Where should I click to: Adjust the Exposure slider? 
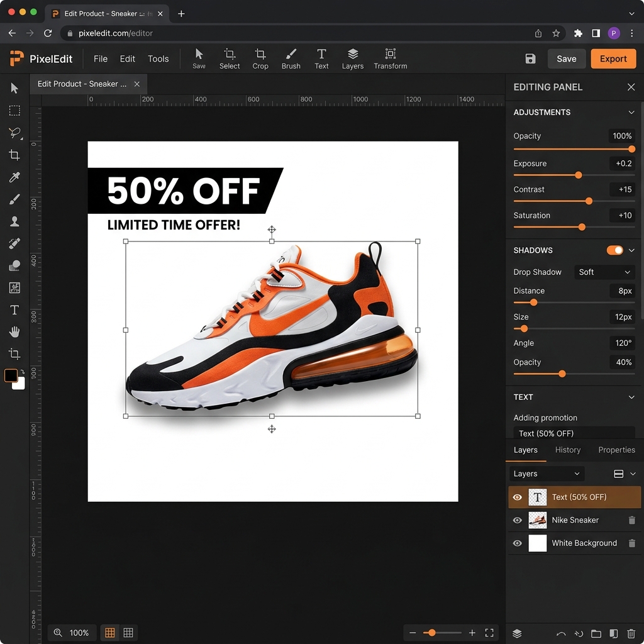tap(579, 175)
